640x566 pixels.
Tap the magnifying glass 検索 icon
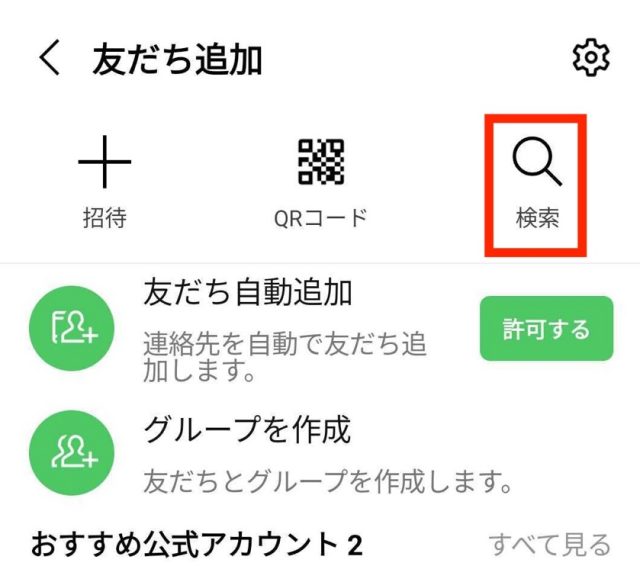click(x=537, y=162)
